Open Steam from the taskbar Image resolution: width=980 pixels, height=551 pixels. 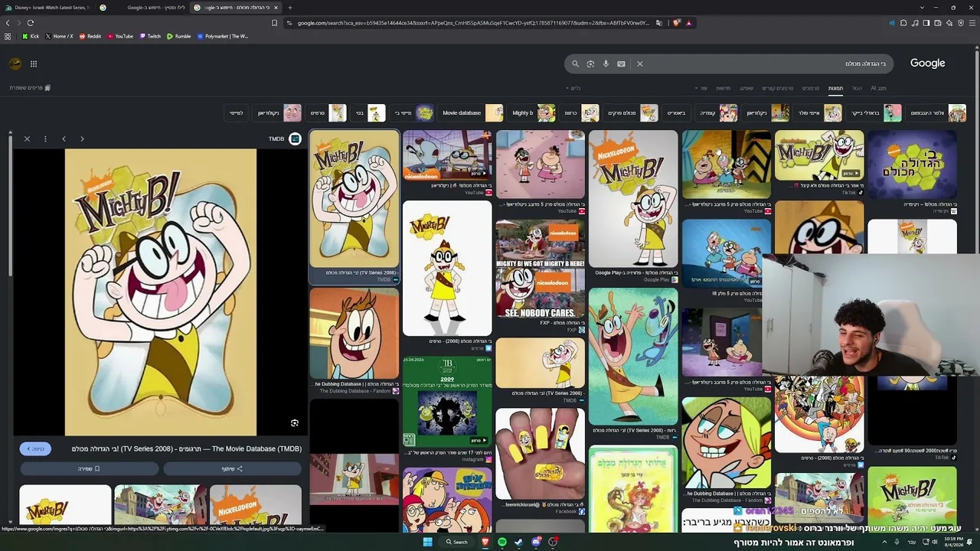click(x=518, y=542)
